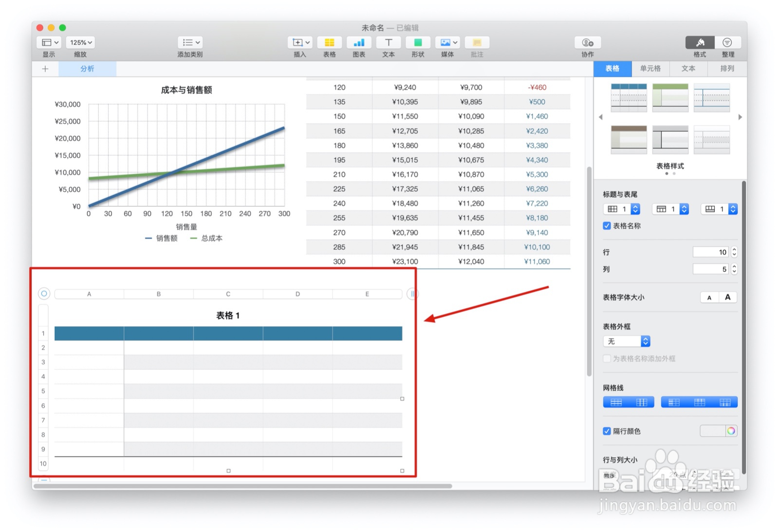The image size is (779, 532).
Task: Toggle the first 网格线 gridline option
Action: tap(616, 402)
